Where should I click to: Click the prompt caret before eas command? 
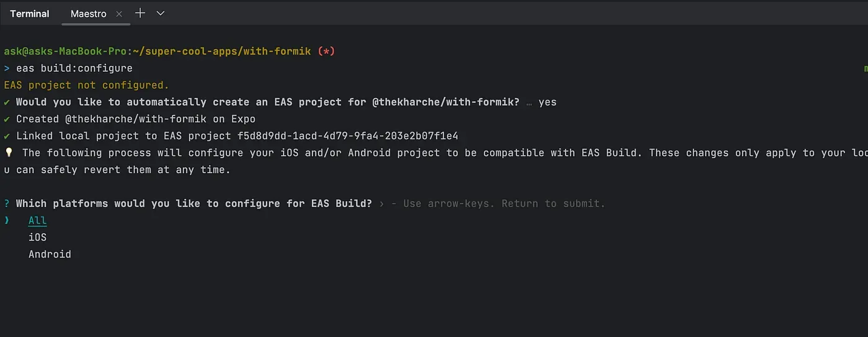[7, 68]
